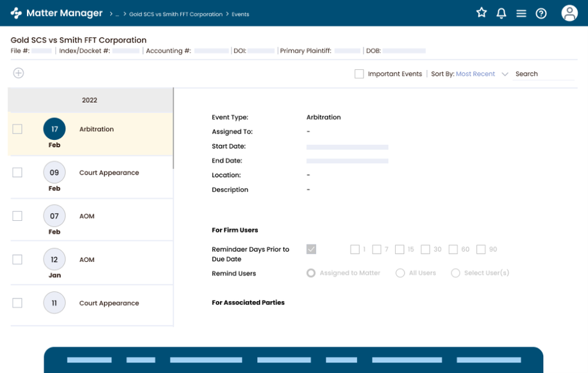
Task: Click the For Firm Users heading
Action: (x=235, y=230)
